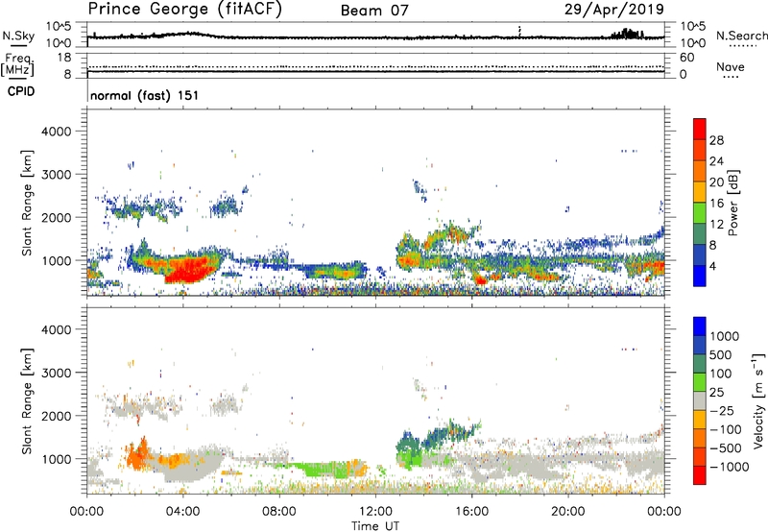
Task: Click the '04:00' time axis tick label
Action: tap(182, 512)
